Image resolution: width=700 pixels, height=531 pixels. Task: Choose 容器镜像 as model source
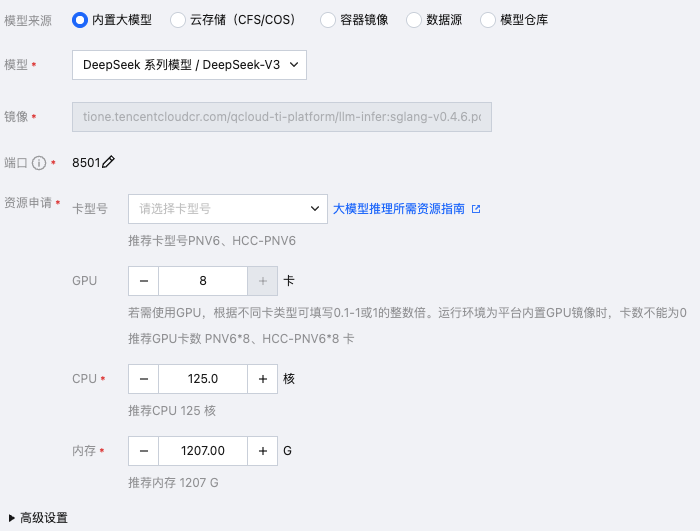(328, 20)
